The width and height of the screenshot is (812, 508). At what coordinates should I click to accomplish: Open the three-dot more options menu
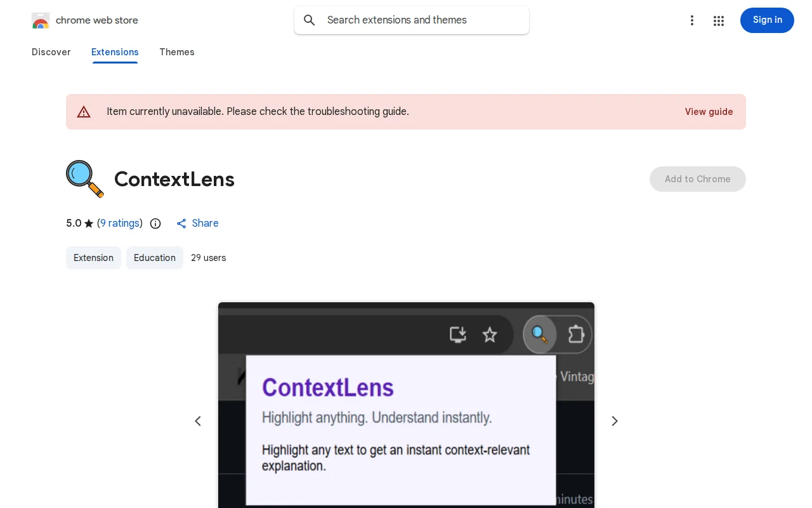click(x=692, y=20)
